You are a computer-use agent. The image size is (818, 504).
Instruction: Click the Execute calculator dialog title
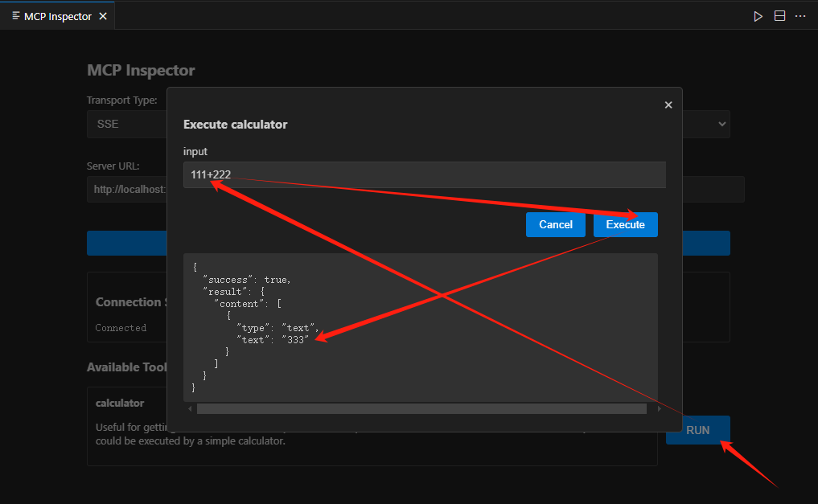(236, 125)
